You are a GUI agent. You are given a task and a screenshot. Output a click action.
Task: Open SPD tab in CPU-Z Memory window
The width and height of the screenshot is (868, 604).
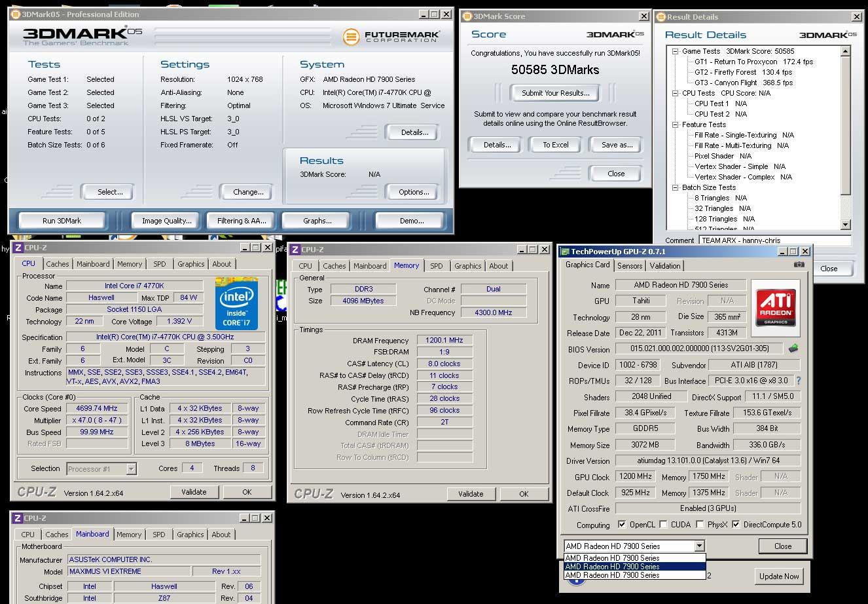(437, 266)
